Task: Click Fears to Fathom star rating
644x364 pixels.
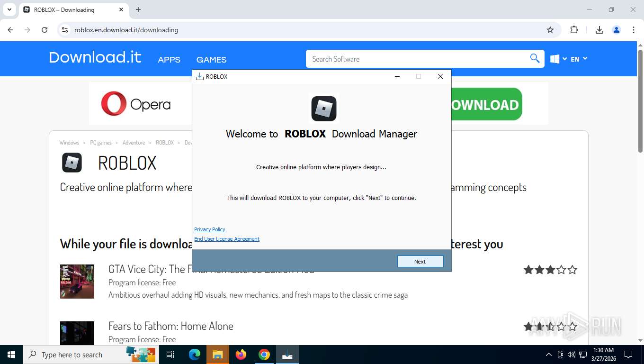Action: coord(550,327)
